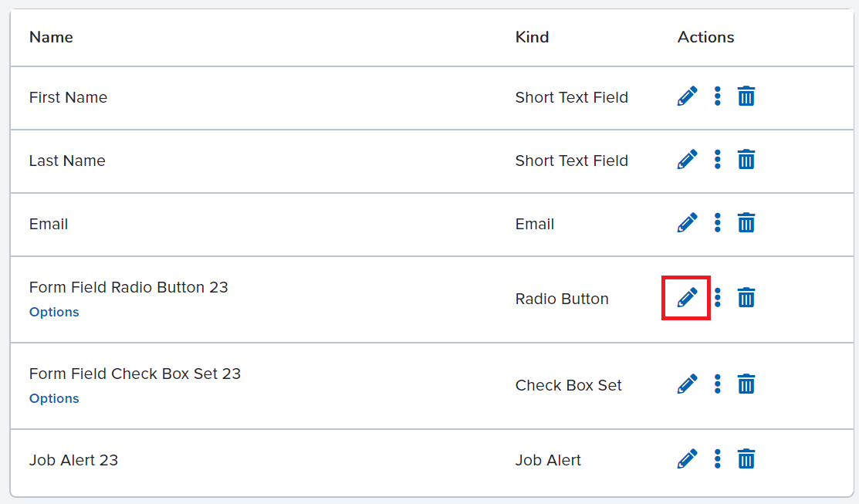Delete the Job Alert 23 row
Viewport: 859px width, 504px height.
tap(746, 459)
